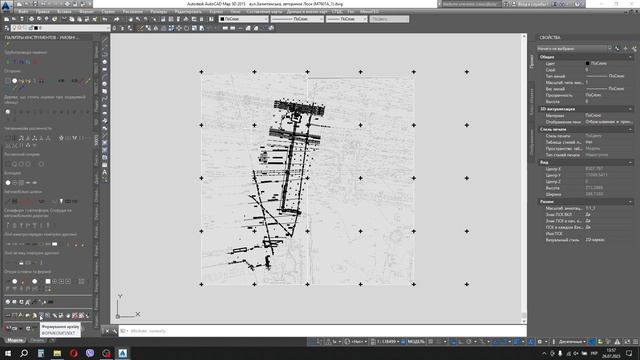This screenshot has height=360, width=640.
Task: Collapse the Стиль печати section in Properties
Action: point(630,129)
